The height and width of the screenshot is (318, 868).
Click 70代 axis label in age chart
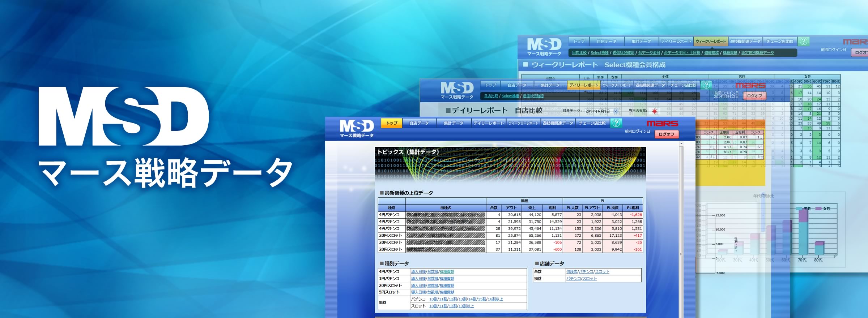pyautogui.click(x=802, y=260)
